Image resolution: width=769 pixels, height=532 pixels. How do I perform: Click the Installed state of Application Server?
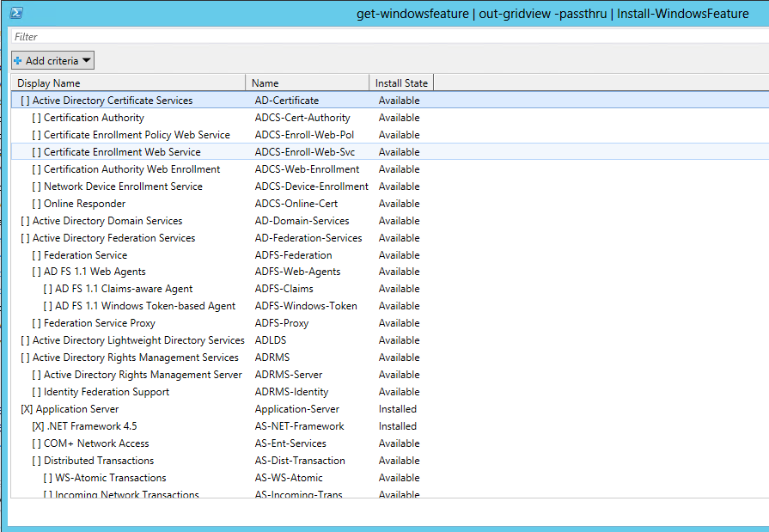[397, 409]
